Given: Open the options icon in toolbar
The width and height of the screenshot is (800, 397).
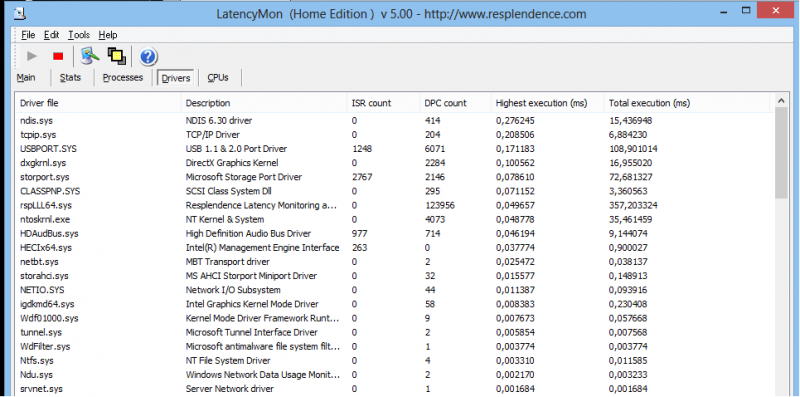Looking at the screenshot, I should pyautogui.click(x=89, y=56).
